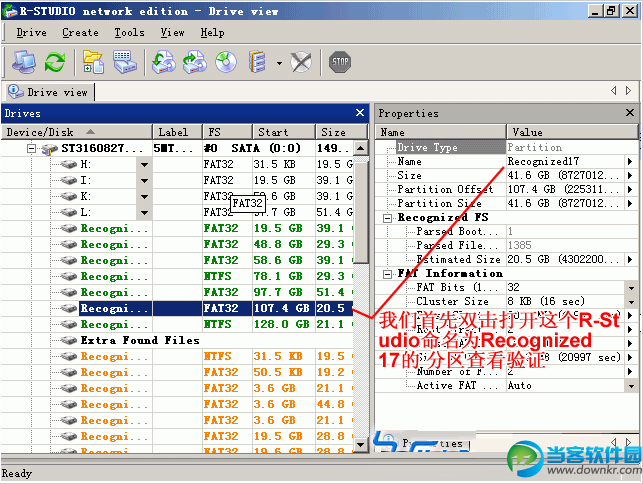Open the dropdown arrow beside region icon

tap(279, 63)
